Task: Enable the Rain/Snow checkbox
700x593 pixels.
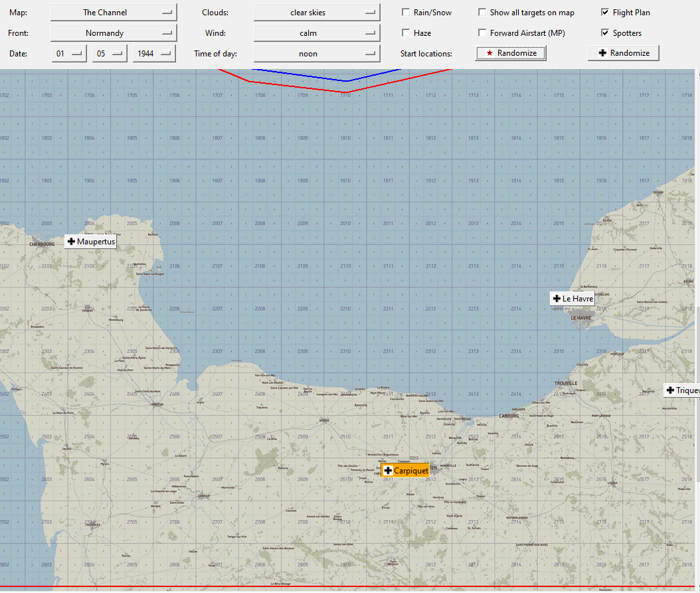Action: pos(406,13)
